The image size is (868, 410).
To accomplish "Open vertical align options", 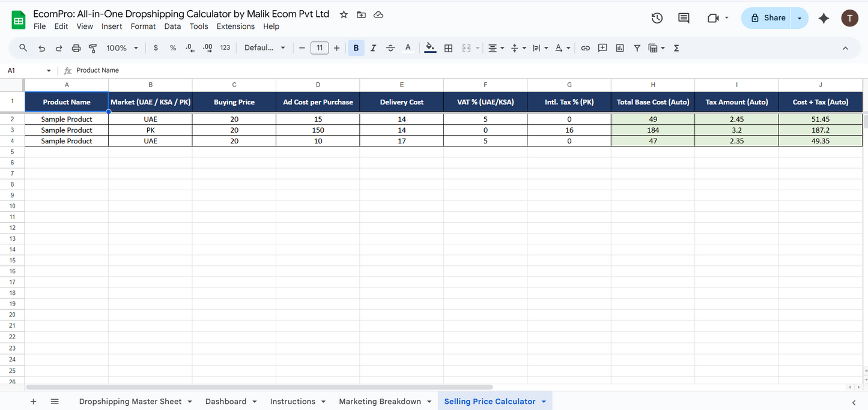I will pos(518,48).
